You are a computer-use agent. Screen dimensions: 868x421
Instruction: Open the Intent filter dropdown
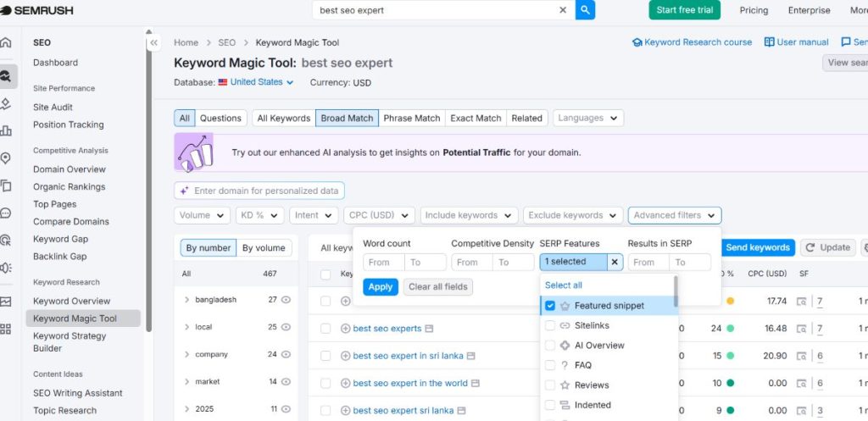314,215
